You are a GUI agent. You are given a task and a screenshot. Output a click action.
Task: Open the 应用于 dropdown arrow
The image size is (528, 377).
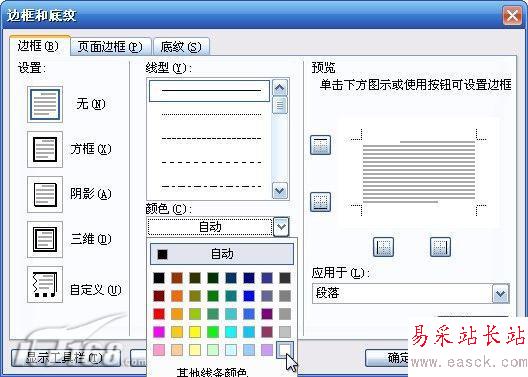coord(501,294)
